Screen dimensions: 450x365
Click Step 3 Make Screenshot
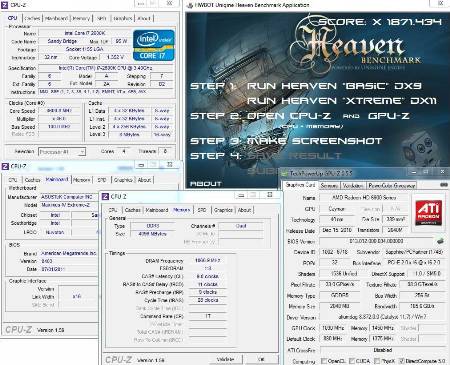286,141
